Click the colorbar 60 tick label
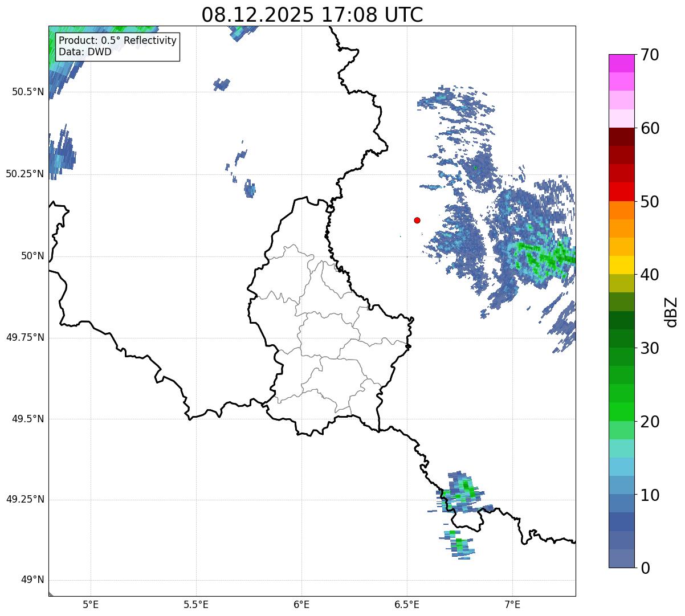Viewport: 685px width, 616px height. (x=650, y=128)
